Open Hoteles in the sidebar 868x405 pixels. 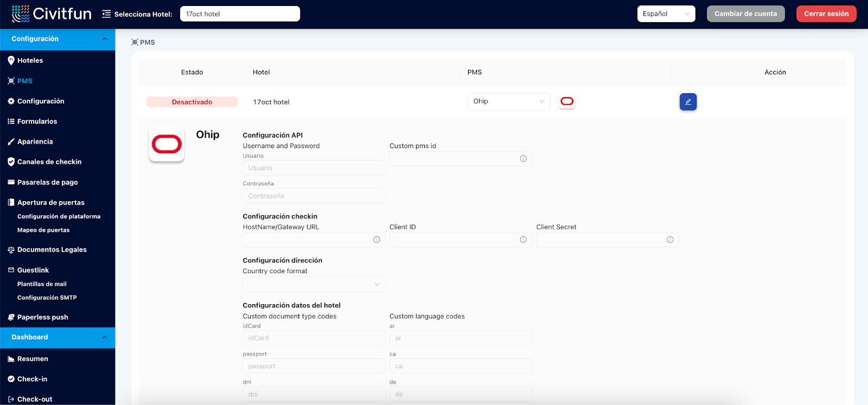click(30, 61)
